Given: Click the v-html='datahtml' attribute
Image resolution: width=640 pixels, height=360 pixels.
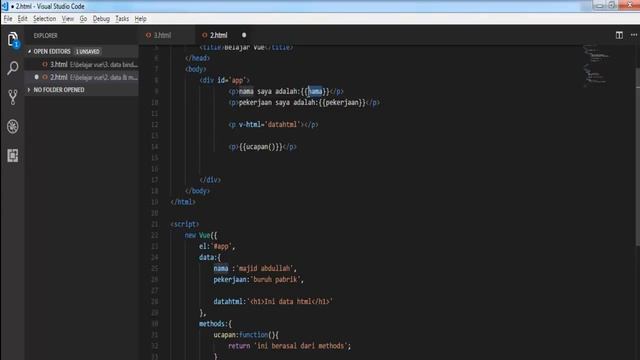Looking at the screenshot, I should (270, 124).
